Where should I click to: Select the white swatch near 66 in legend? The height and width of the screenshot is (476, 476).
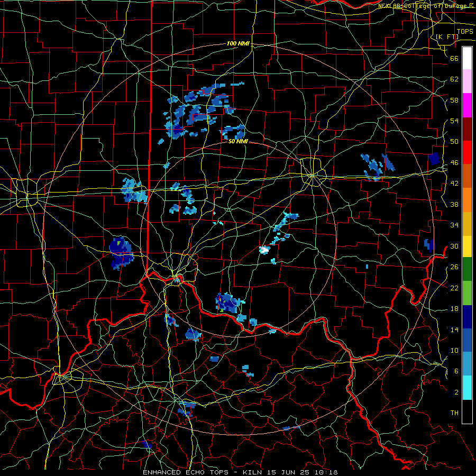click(x=467, y=59)
